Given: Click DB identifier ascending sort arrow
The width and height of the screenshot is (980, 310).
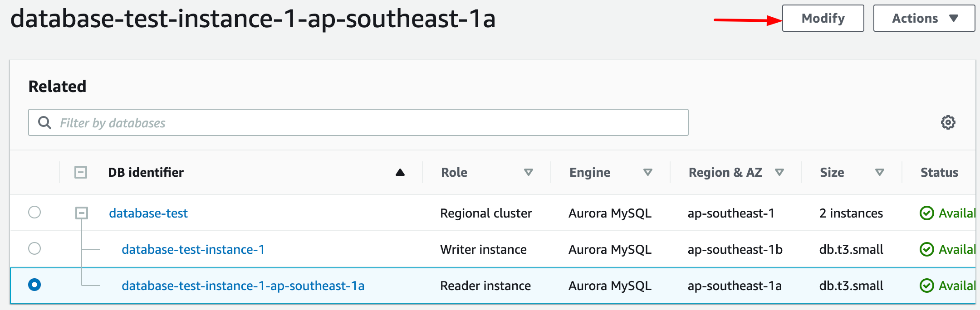Looking at the screenshot, I should pyautogui.click(x=400, y=172).
